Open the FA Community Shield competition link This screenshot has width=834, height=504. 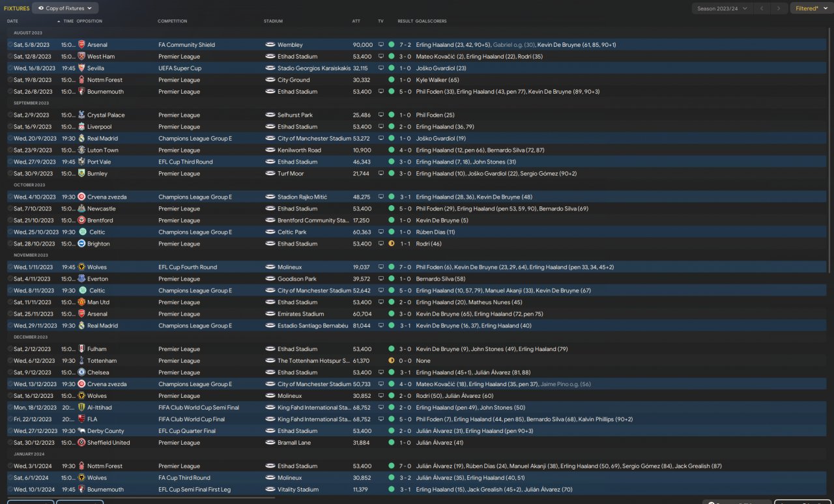(186, 45)
